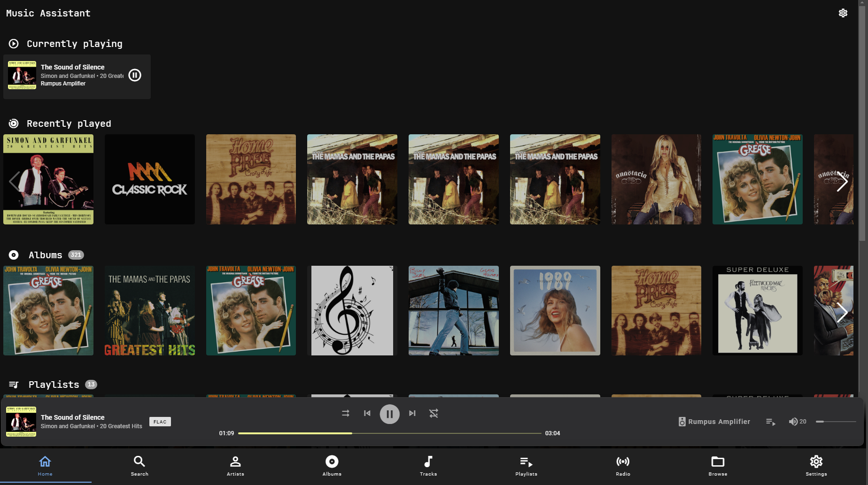Open the play queue from the player bar
Image resolution: width=868 pixels, height=485 pixels.
[x=771, y=422]
